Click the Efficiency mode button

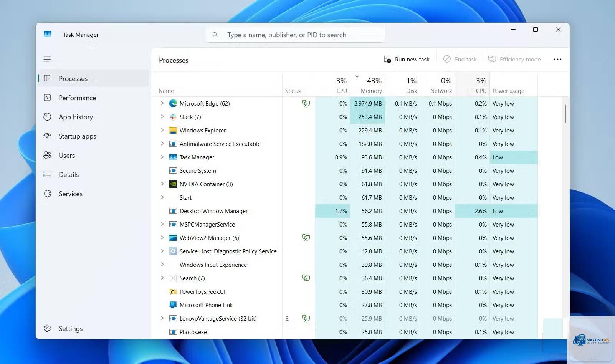click(514, 59)
